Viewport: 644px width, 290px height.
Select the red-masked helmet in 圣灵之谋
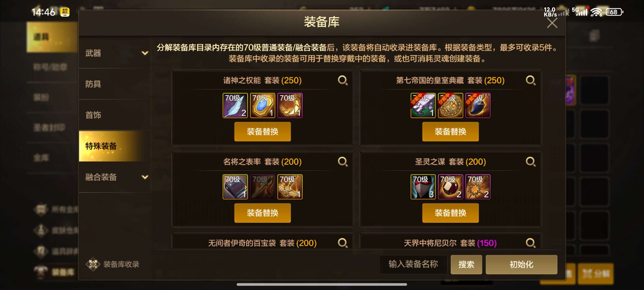point(423,187)
